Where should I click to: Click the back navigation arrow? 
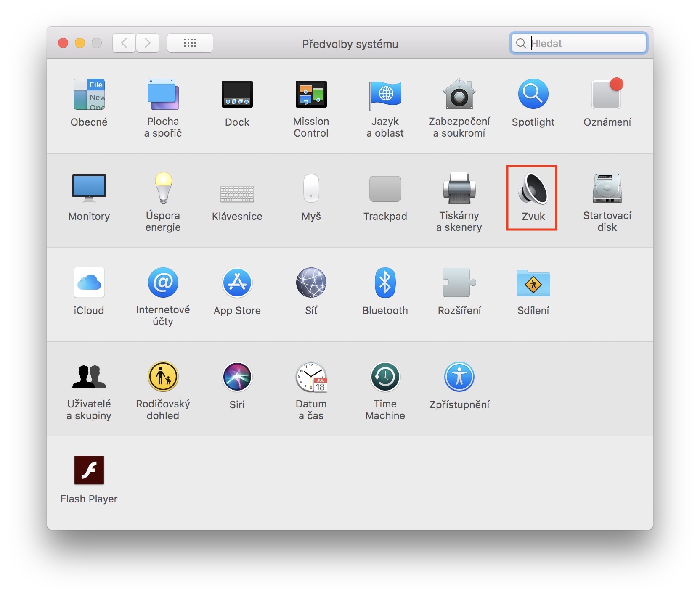click(124, 43)
